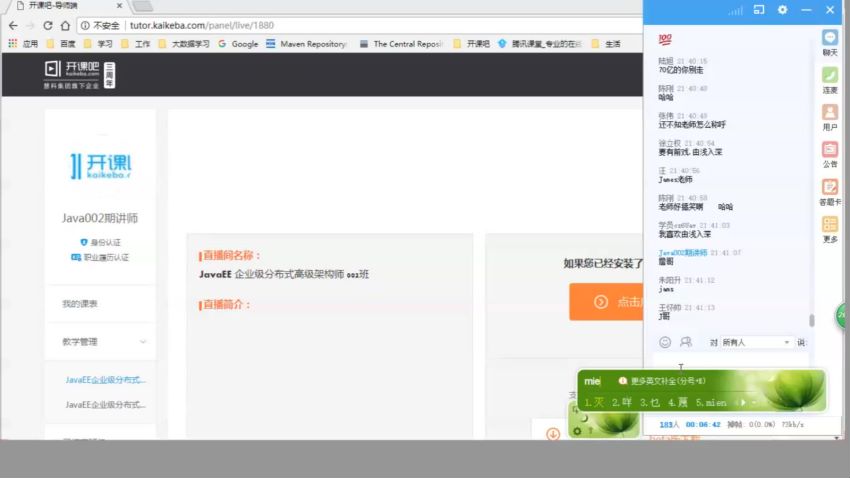Click the green floating badge at the window edge

click(842, 315)
